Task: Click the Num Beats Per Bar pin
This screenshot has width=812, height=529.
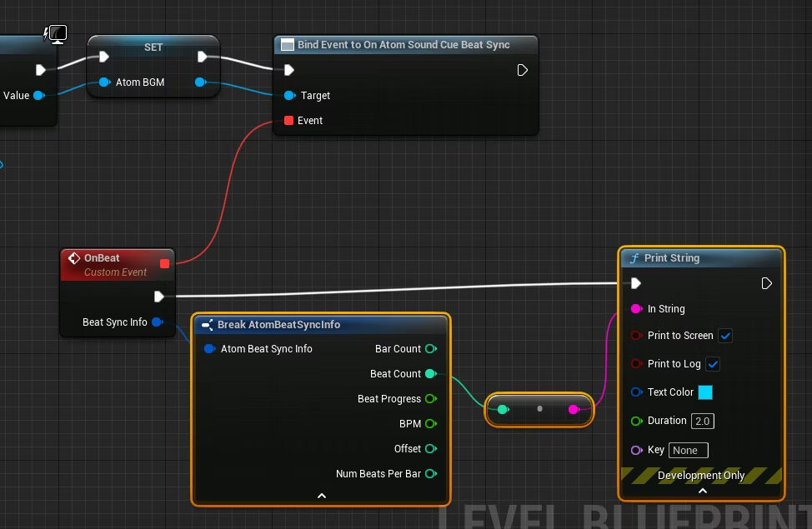Action: pos(430,474)
